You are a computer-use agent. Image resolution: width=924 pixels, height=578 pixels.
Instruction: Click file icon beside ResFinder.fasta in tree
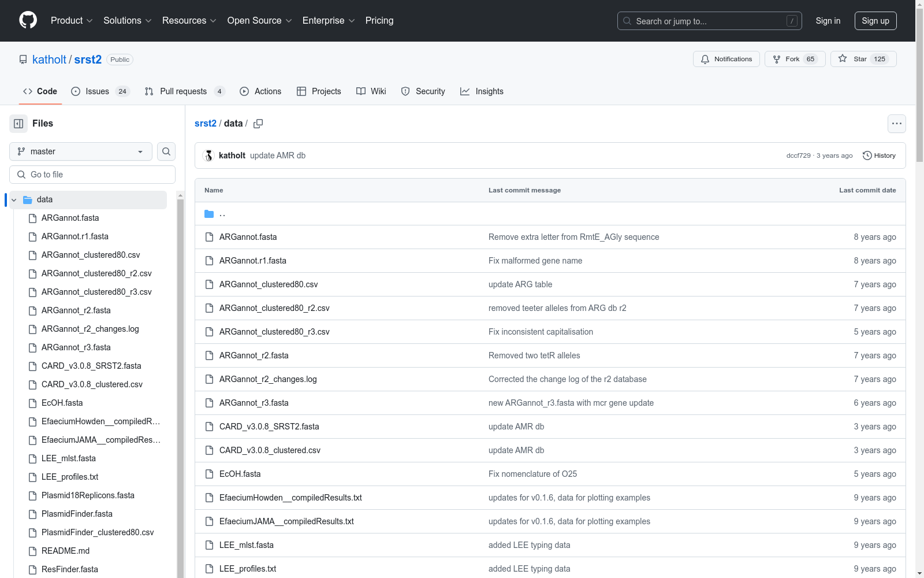(x=33, y=569)
